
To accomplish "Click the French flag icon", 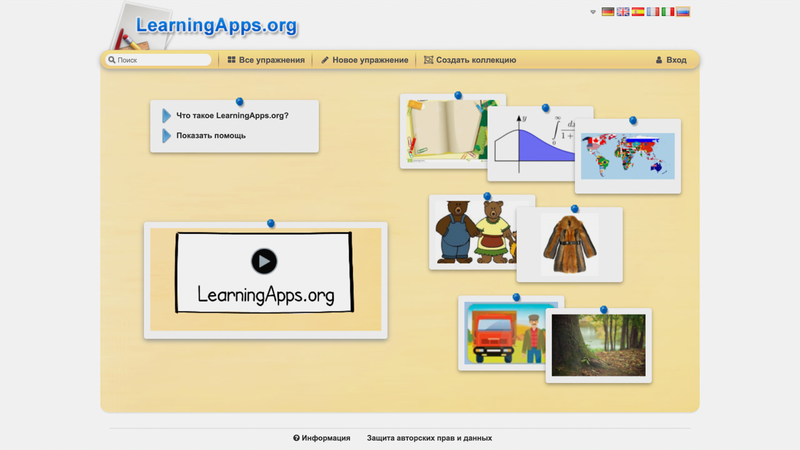I will (653, 12).
